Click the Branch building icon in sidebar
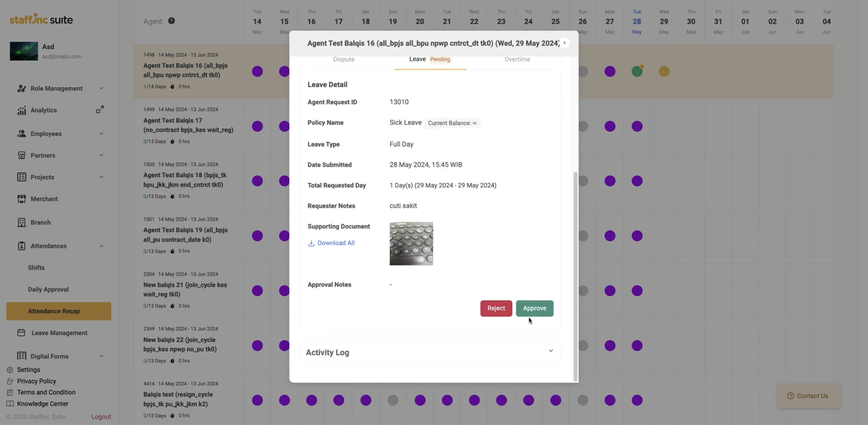The image size is (868, 425). point(21,222)
